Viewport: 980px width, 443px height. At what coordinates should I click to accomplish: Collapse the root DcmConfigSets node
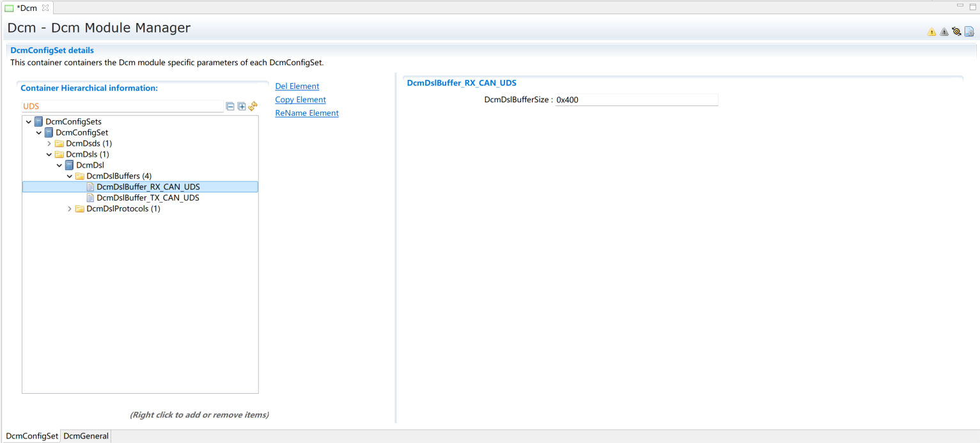tap(29, 122)
